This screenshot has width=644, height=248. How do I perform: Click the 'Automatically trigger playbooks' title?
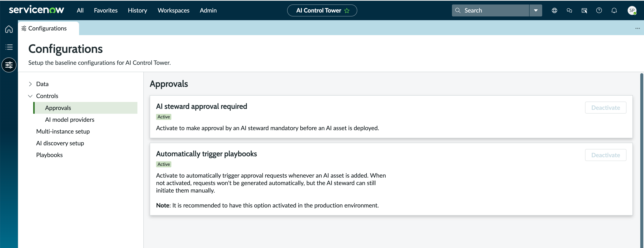(x=206, y=154)
